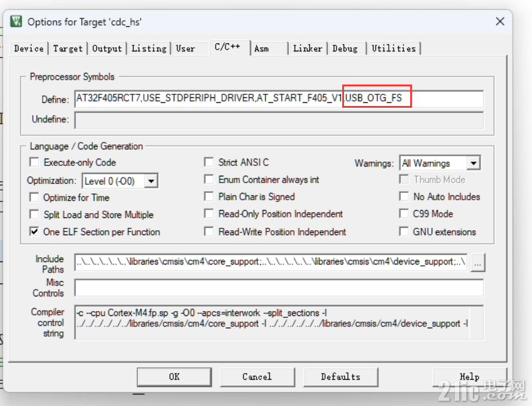This screenshot has width=532, height=406.
Task: Switch to the Device tab
Action: (x=29, y=48)
